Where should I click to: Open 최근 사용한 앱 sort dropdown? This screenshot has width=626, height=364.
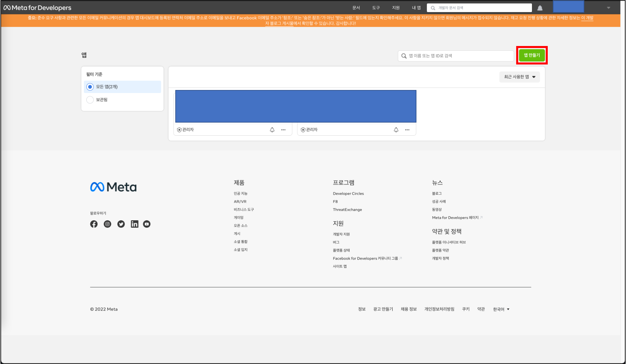(x=520, y=77)
